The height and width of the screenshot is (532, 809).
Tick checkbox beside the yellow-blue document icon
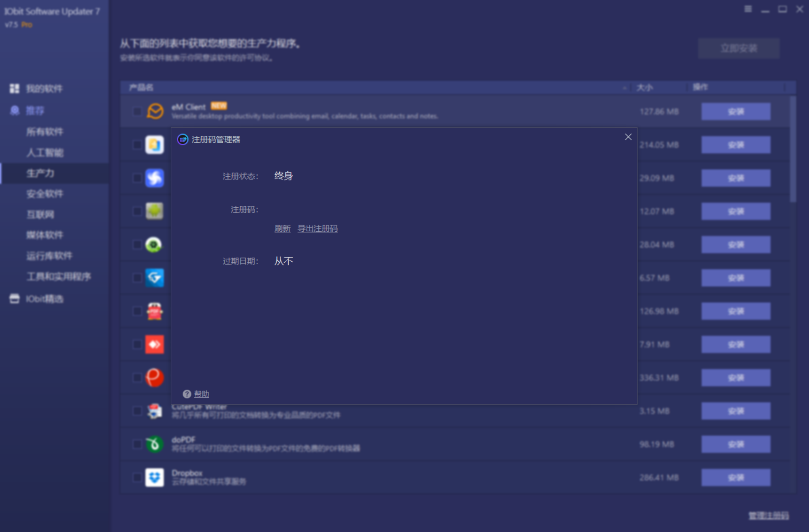tap(137, 145)
